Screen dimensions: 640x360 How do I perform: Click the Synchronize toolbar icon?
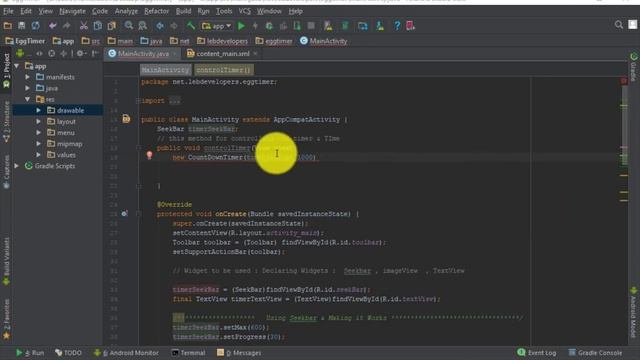click(x=36, y=26)
